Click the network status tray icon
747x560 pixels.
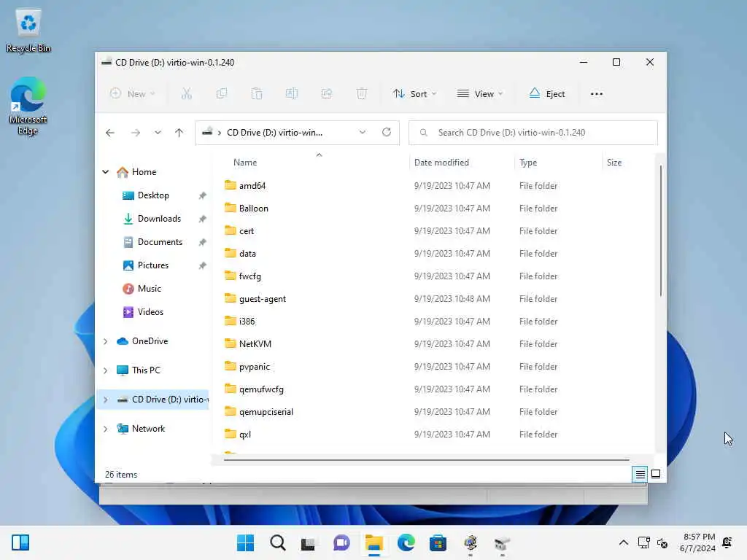point(643,542)
